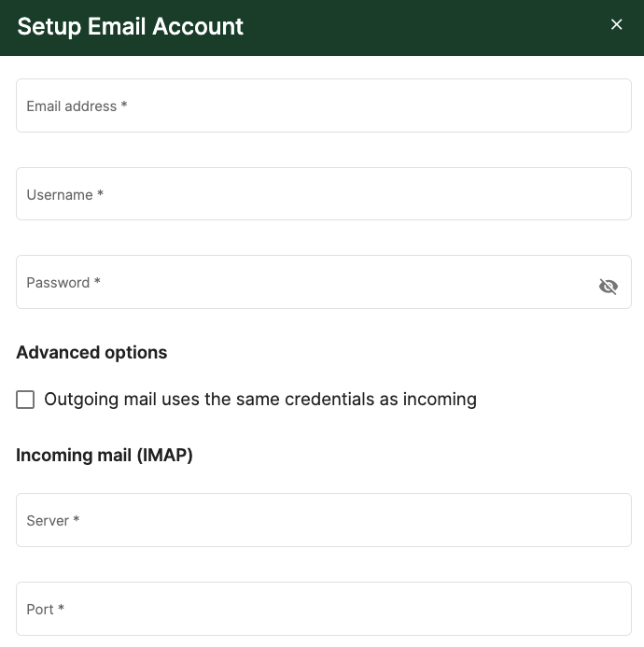Image resolution: width=644 pixels, height=647 pixels.
Task: Click the Incoming mail (IMAP) heading
Action: point(105,455)
